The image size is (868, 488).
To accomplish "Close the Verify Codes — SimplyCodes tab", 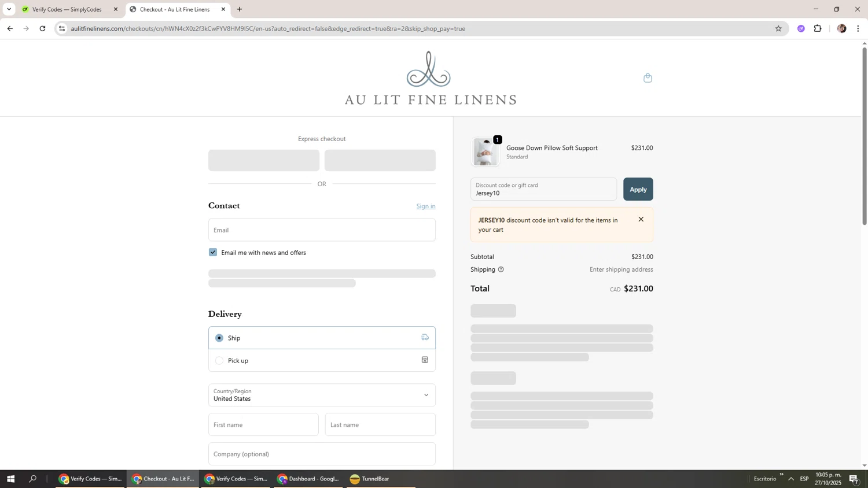I will click(116, 9).
